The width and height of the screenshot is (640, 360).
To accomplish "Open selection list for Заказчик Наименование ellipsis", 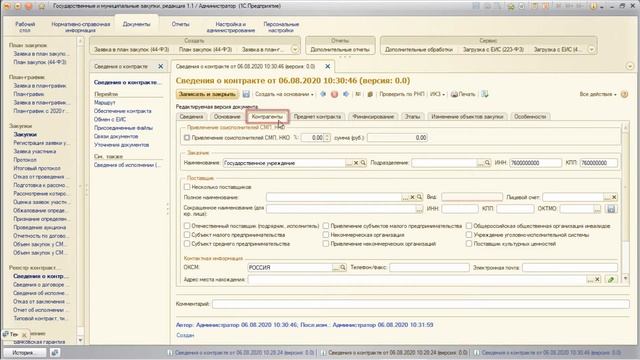I will click(349, 163).
